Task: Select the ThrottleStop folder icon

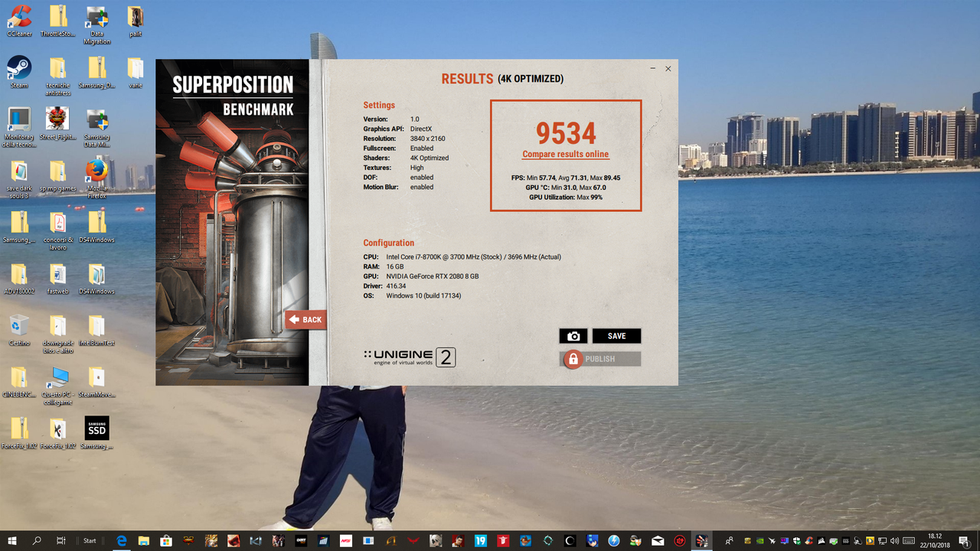Action: [x=57, y=21]
